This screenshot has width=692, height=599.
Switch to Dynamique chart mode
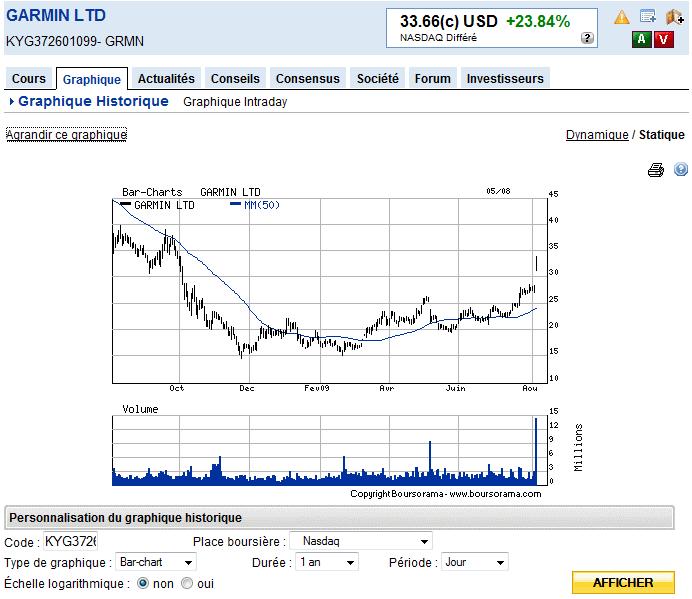597,135
